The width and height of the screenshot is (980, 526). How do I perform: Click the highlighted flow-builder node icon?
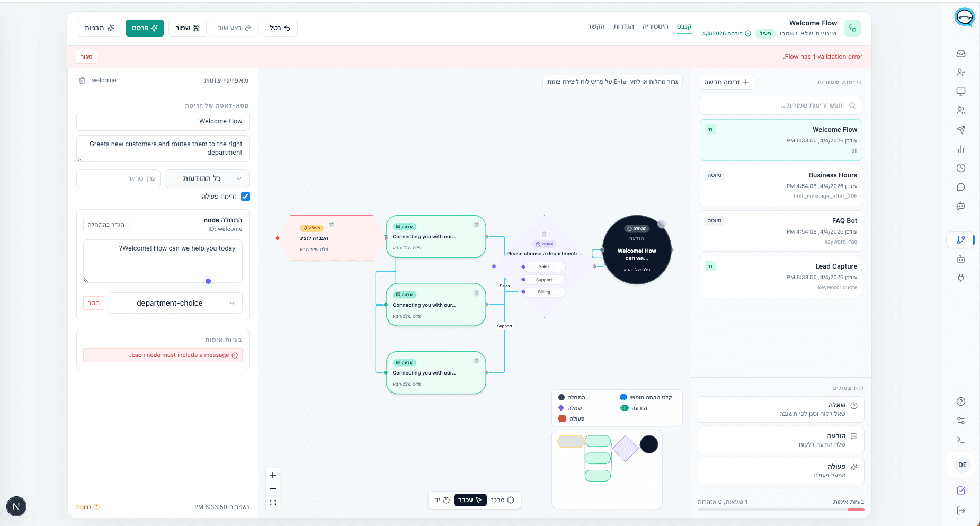960,240
